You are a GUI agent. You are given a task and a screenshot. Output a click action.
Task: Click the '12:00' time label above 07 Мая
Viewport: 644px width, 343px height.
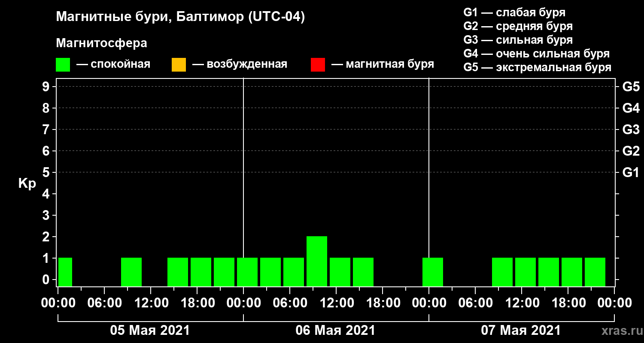point(522,303)
